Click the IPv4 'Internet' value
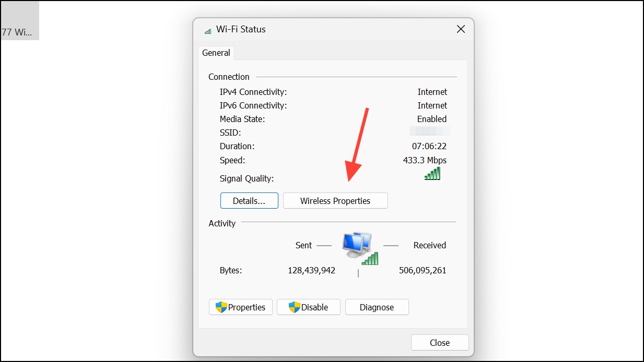The image size is (644, 362). coord(432,92)
